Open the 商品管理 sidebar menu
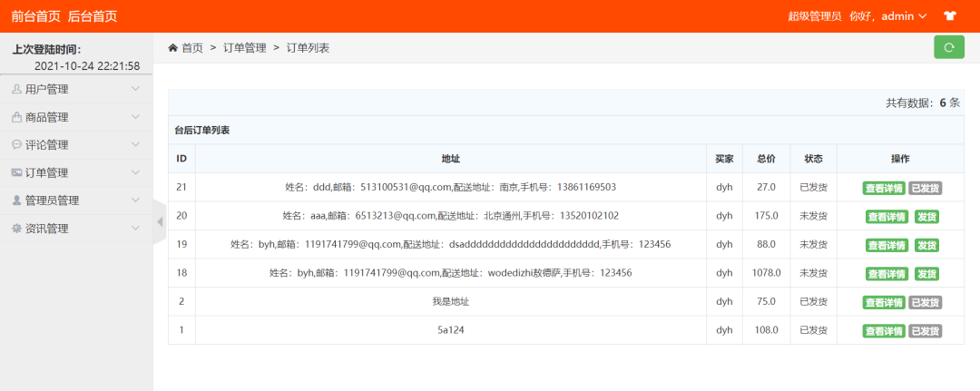This screenshot has width=980, height=391. tap(76, 117)
